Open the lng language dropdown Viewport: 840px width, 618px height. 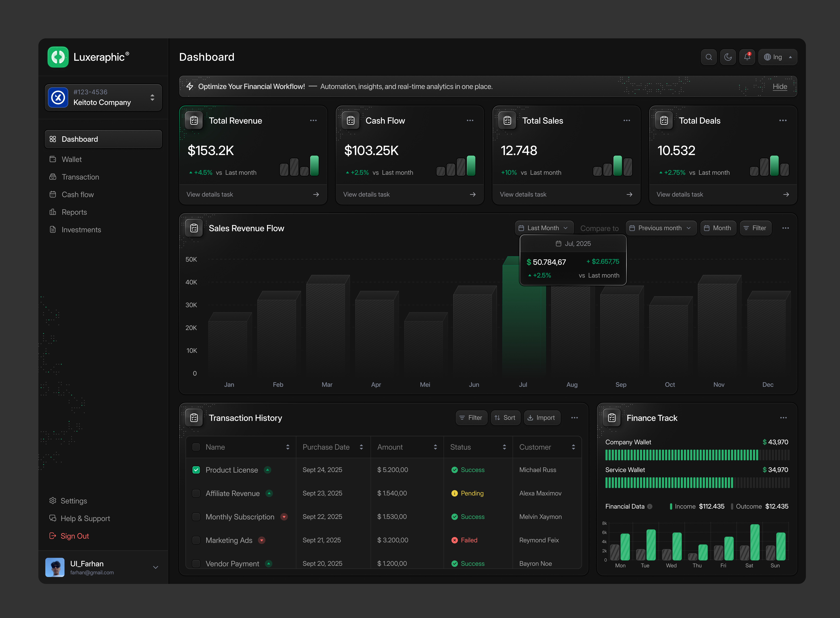pyautogui.click(x=777, y=57)
